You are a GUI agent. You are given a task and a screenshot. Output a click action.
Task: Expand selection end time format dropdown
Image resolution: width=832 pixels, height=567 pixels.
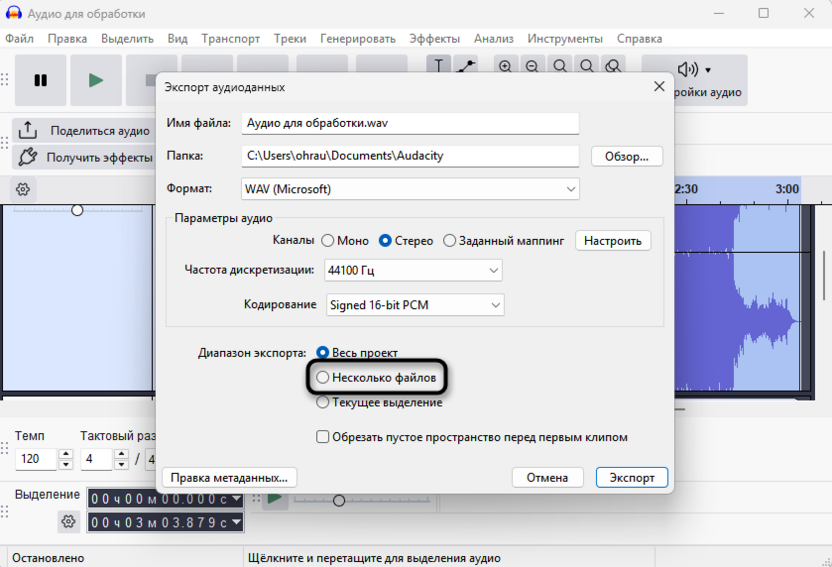(237, 522)
